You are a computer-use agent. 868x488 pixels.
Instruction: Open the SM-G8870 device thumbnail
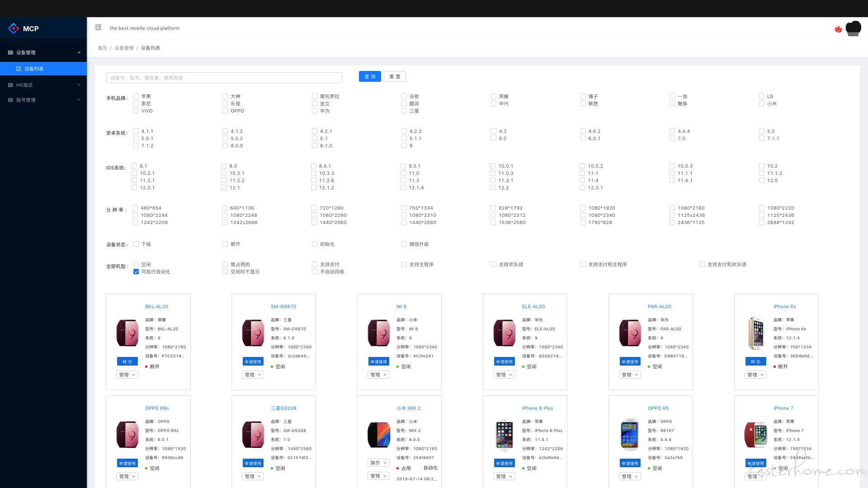253,333
